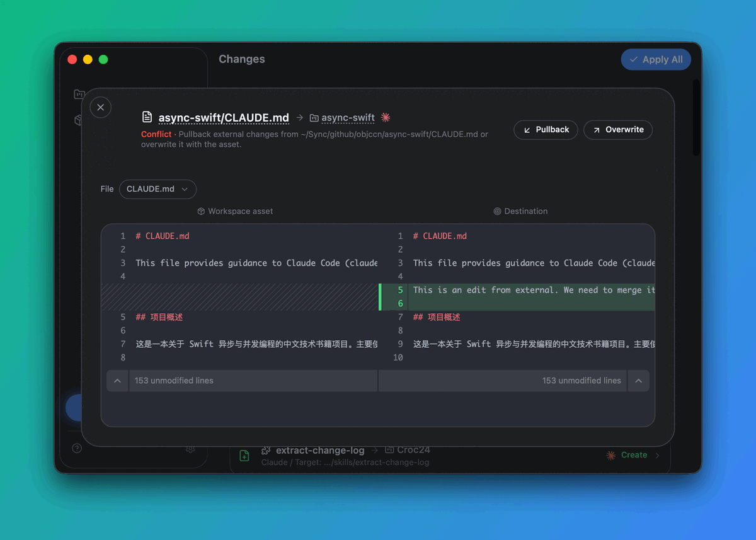Click the left '153 unmodified lines' bar

(x=253, y=381)
